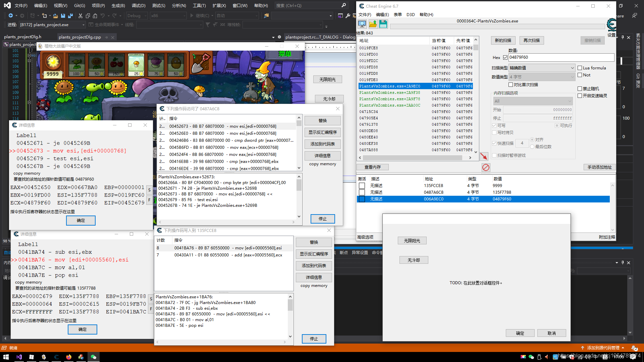Expand the 生命周期事件 dropdown arrow
The image size is (644, 362).
point(122,25)
